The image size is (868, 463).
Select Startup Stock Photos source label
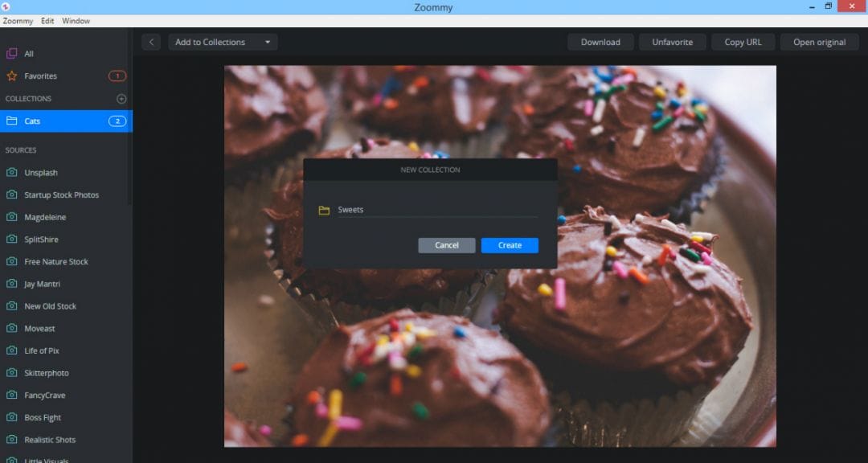pos(61,195)
